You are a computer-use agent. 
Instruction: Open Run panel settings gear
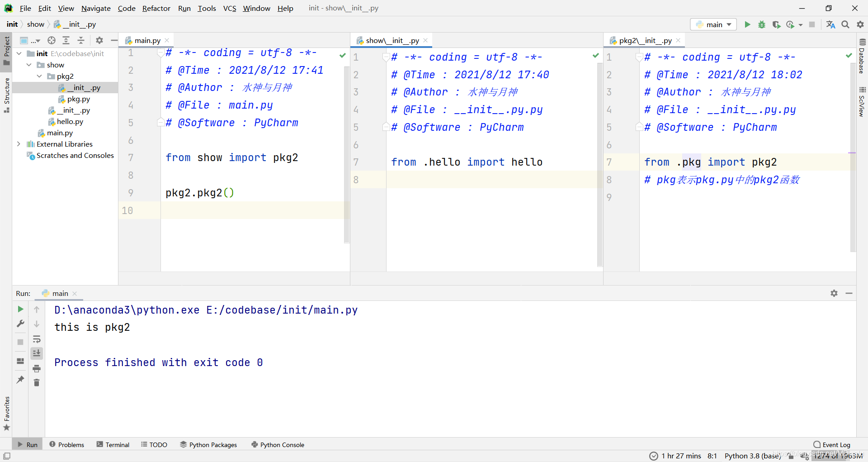pos(834,293)
